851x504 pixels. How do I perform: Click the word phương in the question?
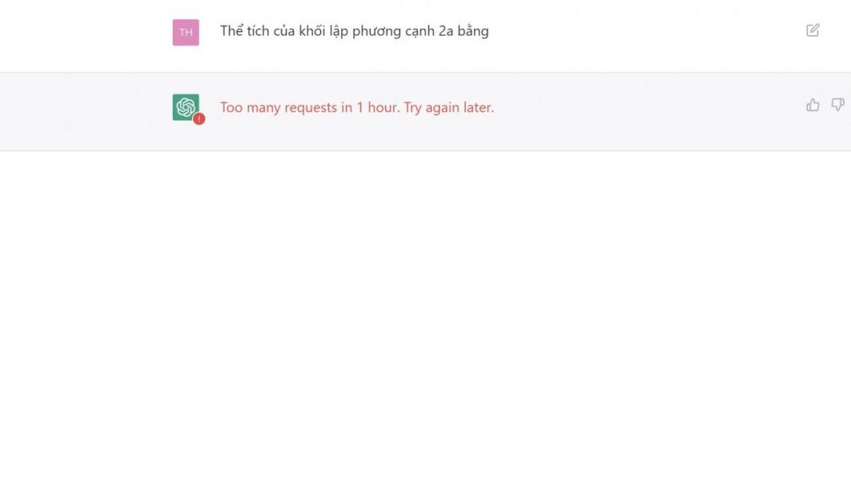[x=377, y=32]
